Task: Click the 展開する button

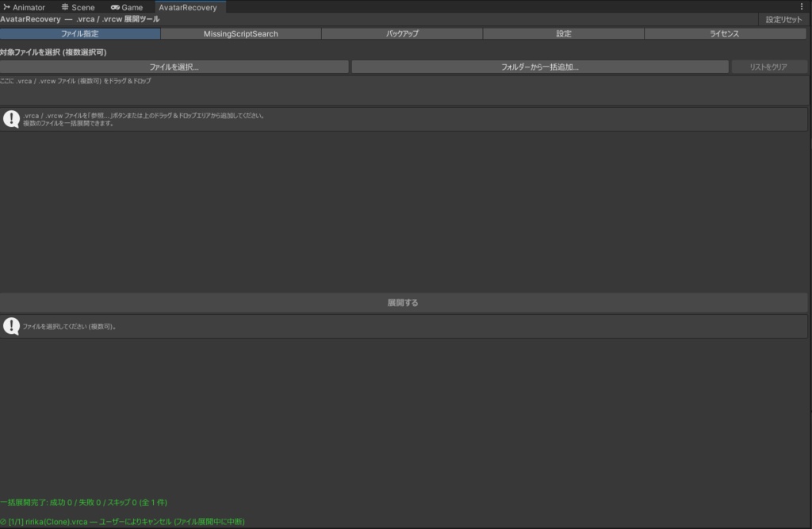Action: (403, 303)
